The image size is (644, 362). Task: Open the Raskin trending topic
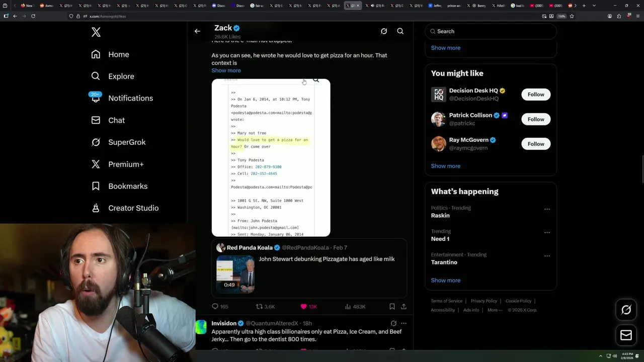tap(440, 215)
